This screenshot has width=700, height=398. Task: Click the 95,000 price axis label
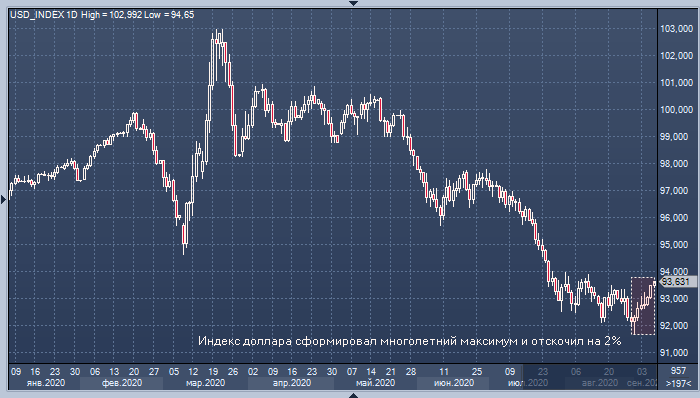674,245
